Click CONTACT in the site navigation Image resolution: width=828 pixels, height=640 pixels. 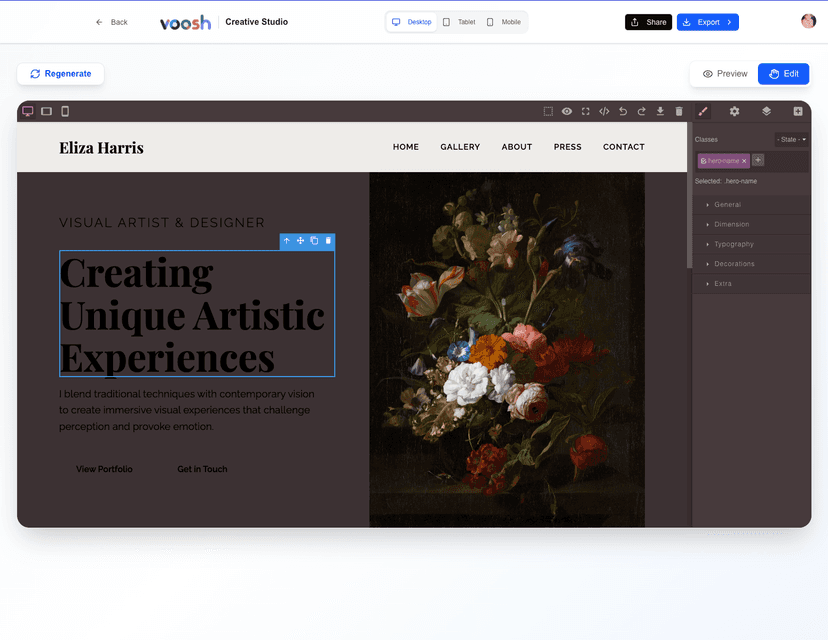coord(624,147)
